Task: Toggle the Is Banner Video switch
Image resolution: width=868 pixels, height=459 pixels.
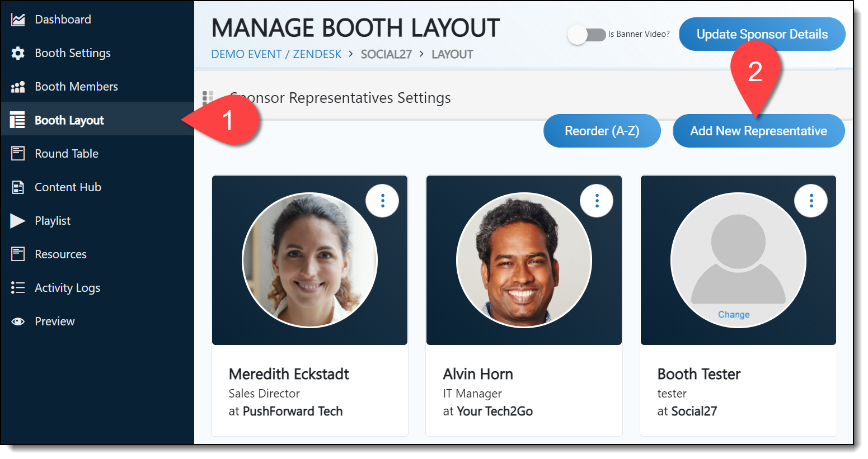Action: [x=586, y=35]
